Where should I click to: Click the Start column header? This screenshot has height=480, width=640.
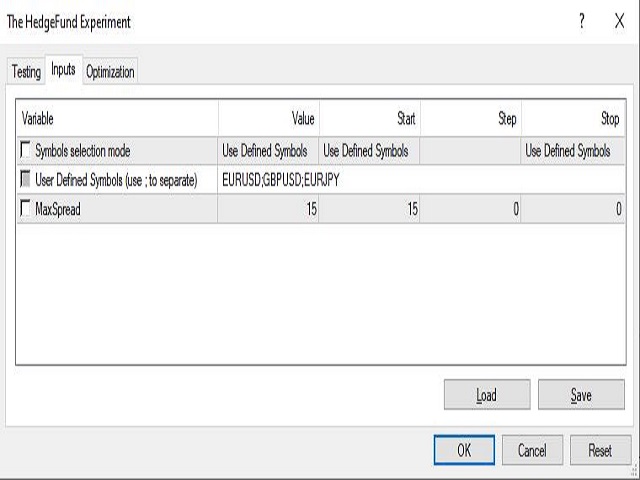click(370, 118)
